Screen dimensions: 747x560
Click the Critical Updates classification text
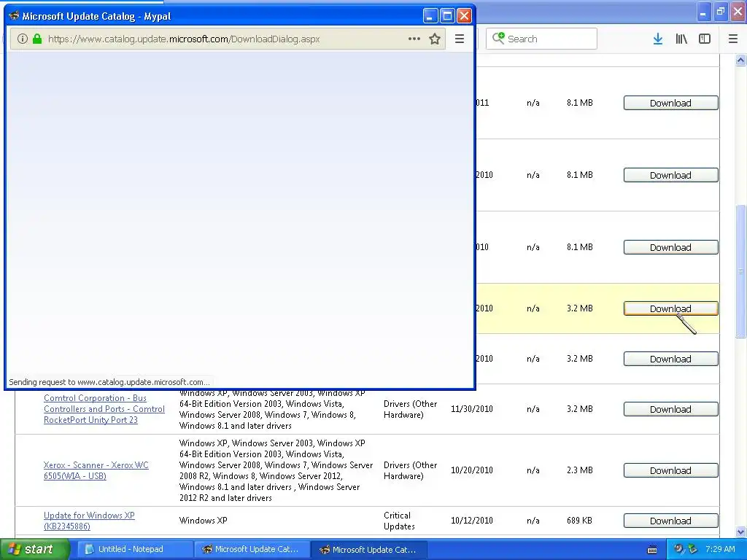(399, 521)
